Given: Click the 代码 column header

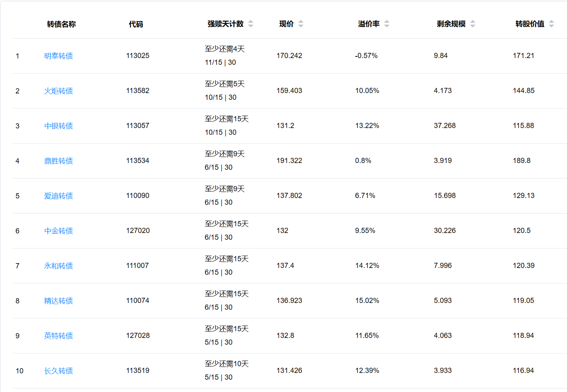Looking at the screenshot, I should pos(136,24).
